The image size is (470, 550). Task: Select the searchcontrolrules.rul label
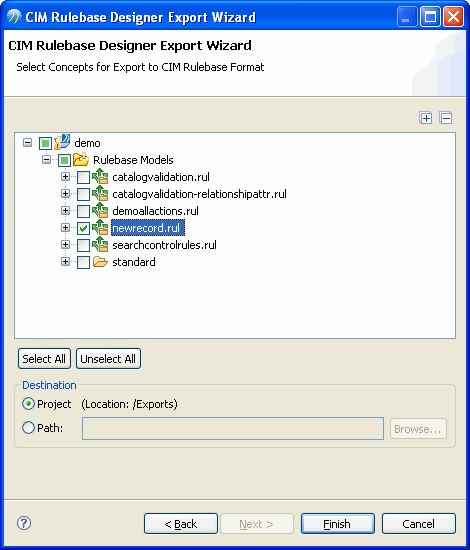tap(164, 245)
